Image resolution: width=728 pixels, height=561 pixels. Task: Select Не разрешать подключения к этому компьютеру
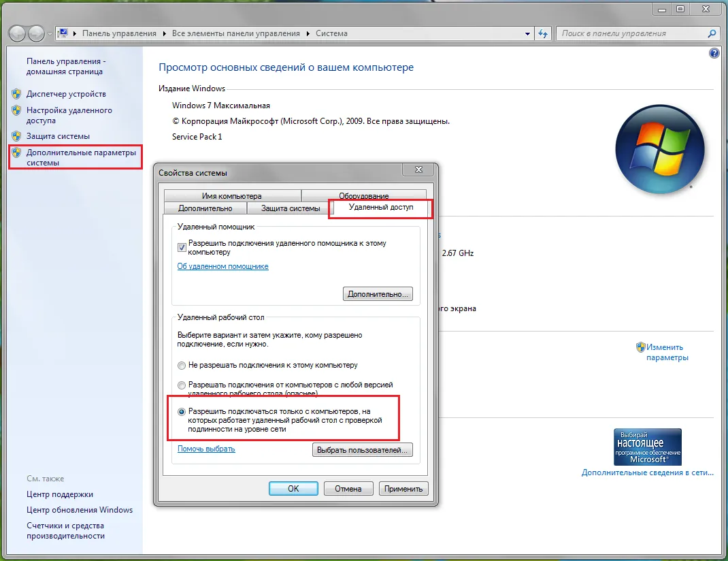click(x=182, y=366)
